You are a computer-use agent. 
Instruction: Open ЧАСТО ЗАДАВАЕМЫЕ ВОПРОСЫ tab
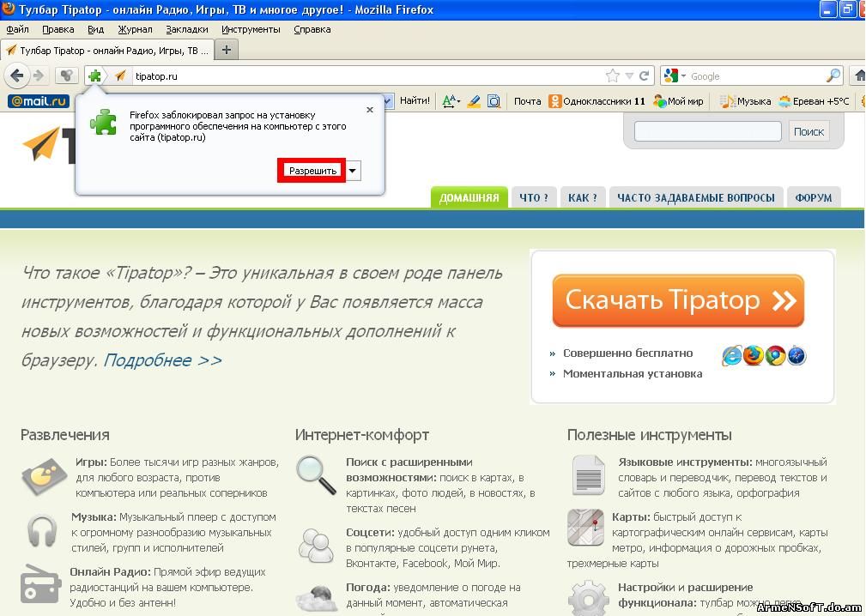(x=696, y=197)
